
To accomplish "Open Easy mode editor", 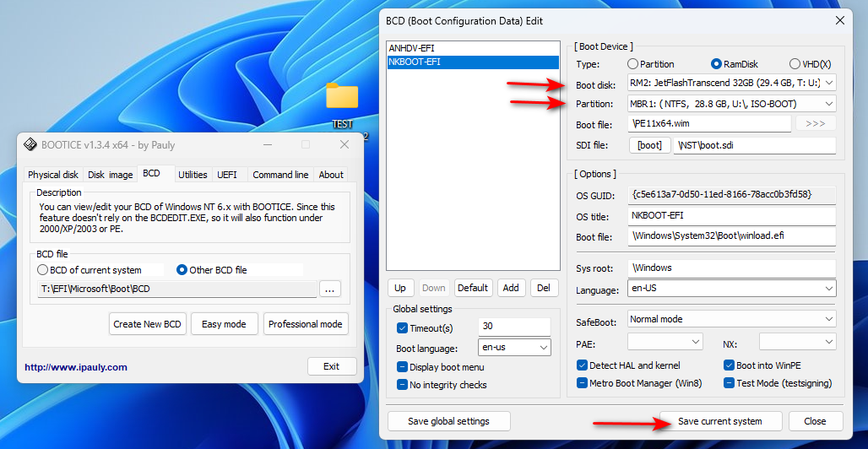I will pos(224,324).
